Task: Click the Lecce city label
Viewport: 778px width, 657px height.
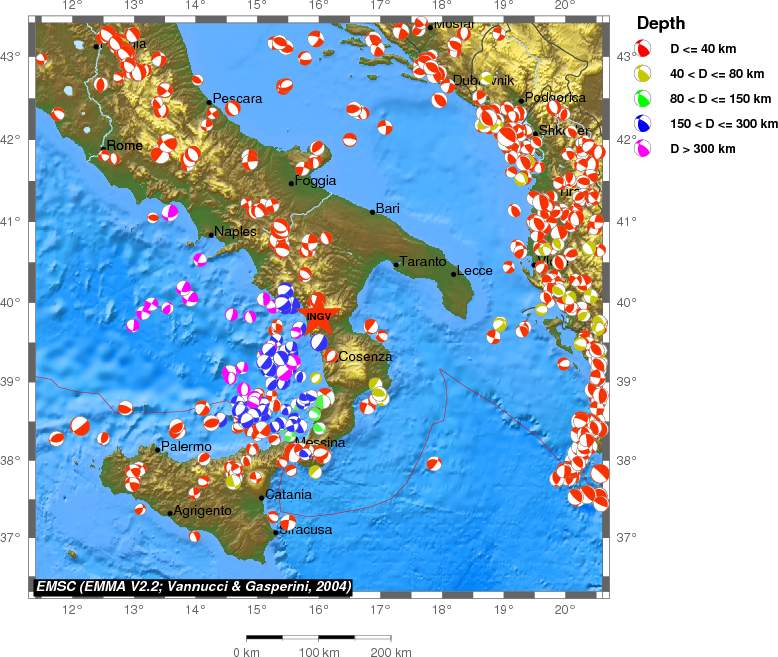Action: coord(474,271)
